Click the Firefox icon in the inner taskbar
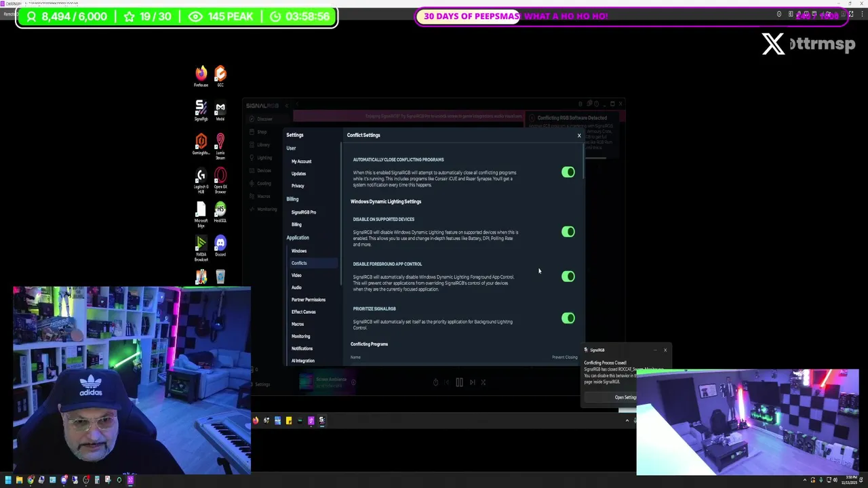This screenshot has height=488, width=868. 256,420
